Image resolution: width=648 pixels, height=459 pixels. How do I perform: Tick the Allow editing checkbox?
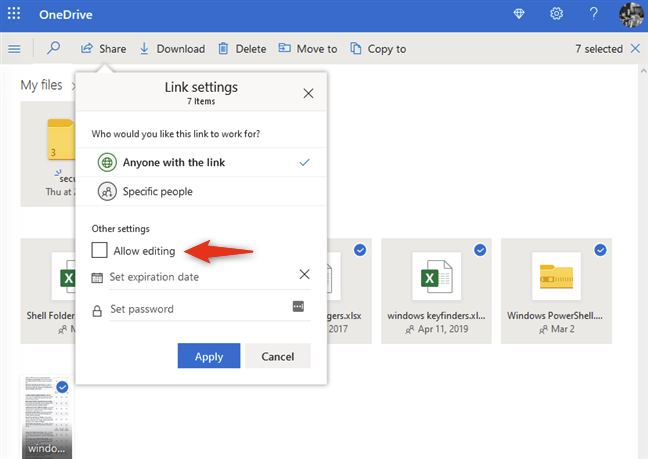coord(99,250)
